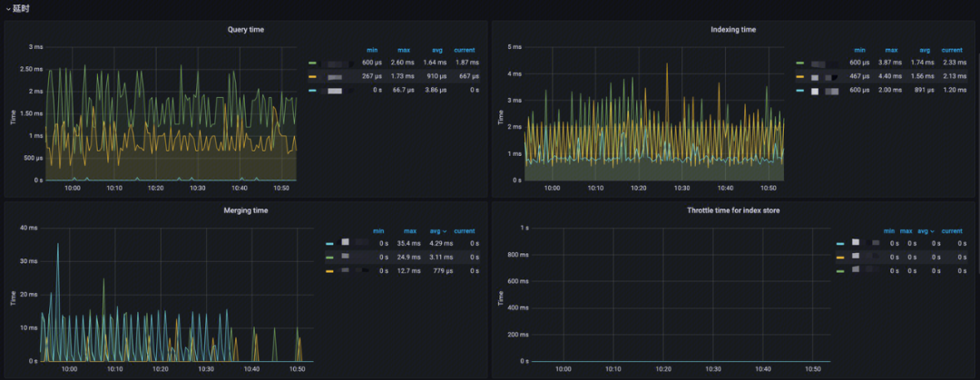Click yellow series color swatch in Query time legend
Viewport: 980px width, 380px height.
313,76
